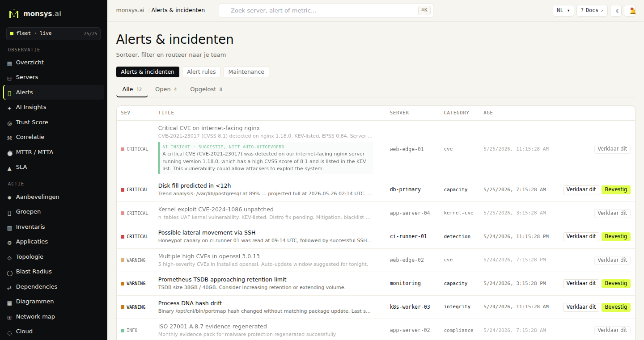Open Multiple high CVEs in openssl 3.0.13

[209, 256]
